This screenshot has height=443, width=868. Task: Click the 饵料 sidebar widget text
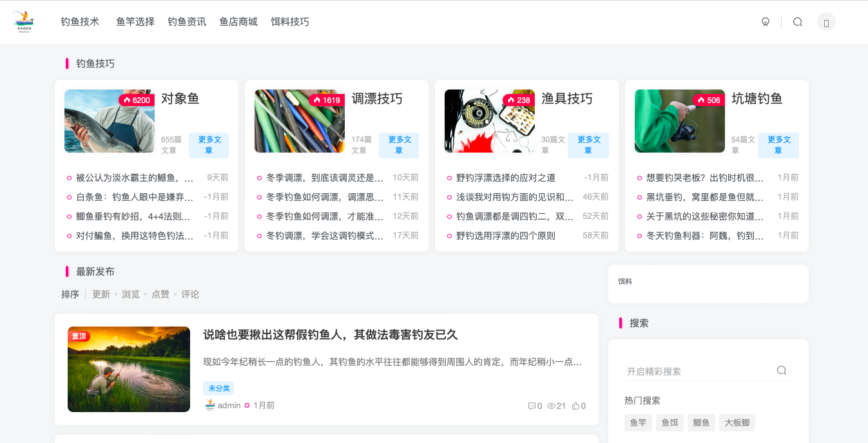tap(625, 281)
